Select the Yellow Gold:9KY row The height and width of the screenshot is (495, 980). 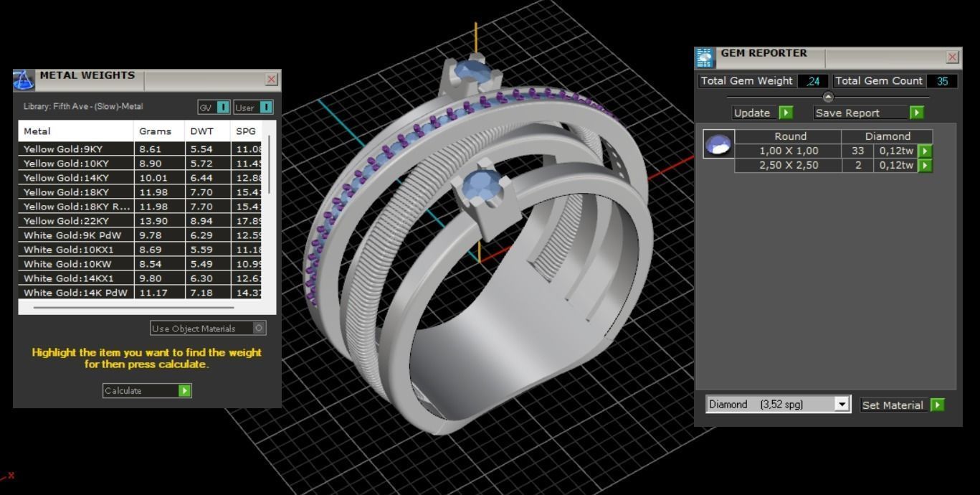141,149
